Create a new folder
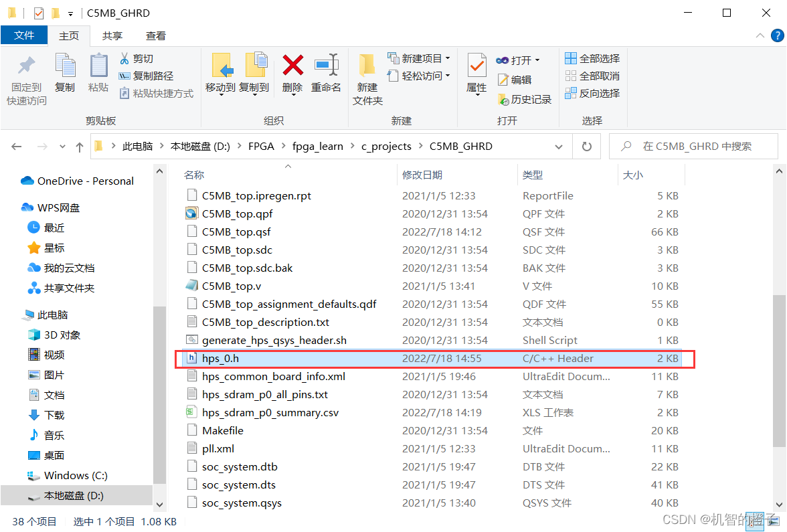 point(367,80)
